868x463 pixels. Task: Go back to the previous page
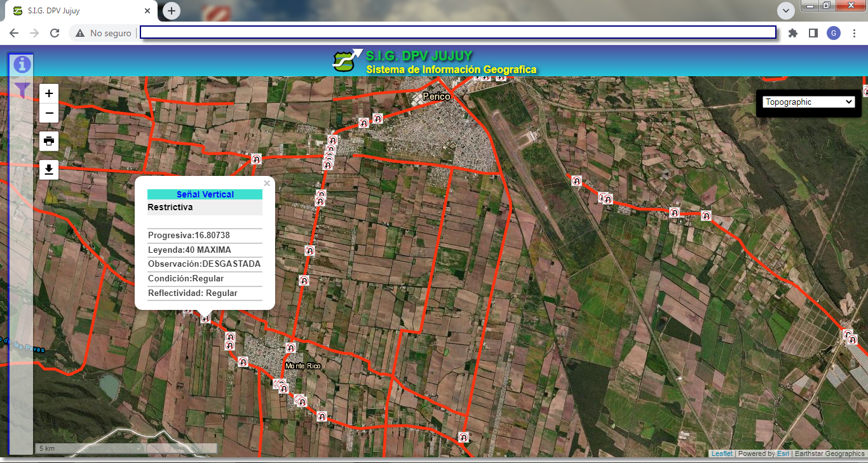coord(14,33)
